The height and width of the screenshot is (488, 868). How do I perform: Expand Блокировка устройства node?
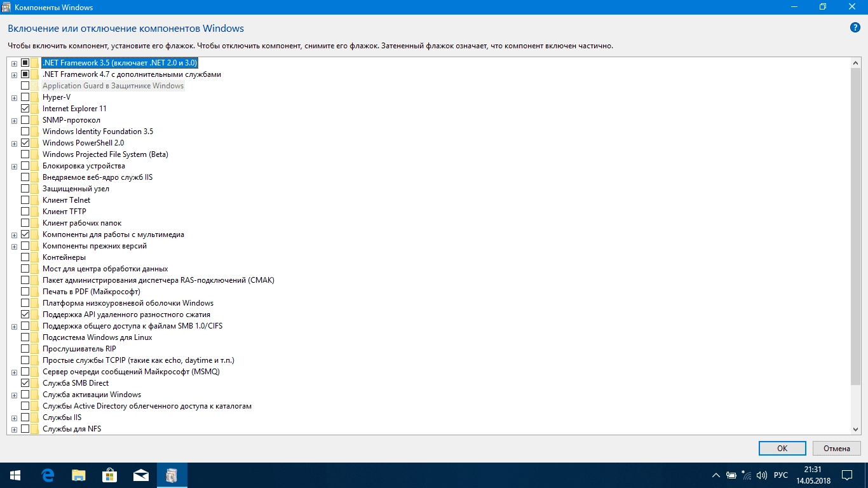coord(14,166)
